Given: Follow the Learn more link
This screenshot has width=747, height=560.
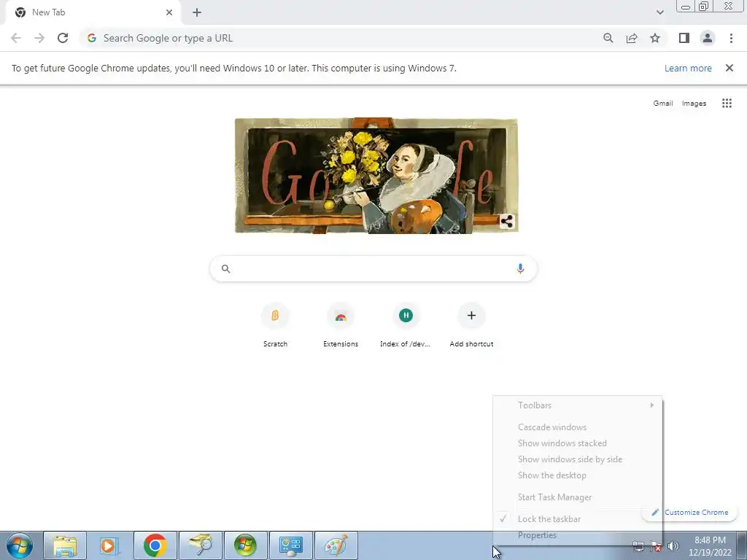Looking at the screenshot, I should pyautogui.click(x=688, y=68).
